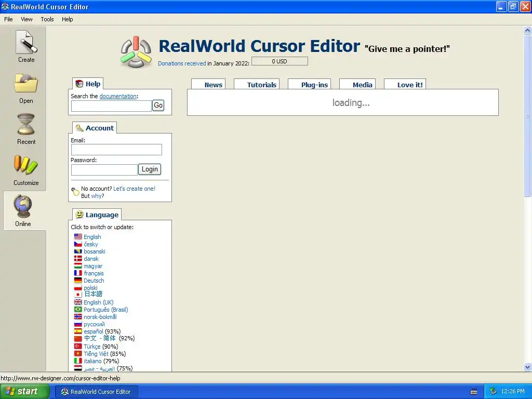Click the RealWorld logo in page header
532x399 pixels.
pyautogui.click(x=136, y=52)
